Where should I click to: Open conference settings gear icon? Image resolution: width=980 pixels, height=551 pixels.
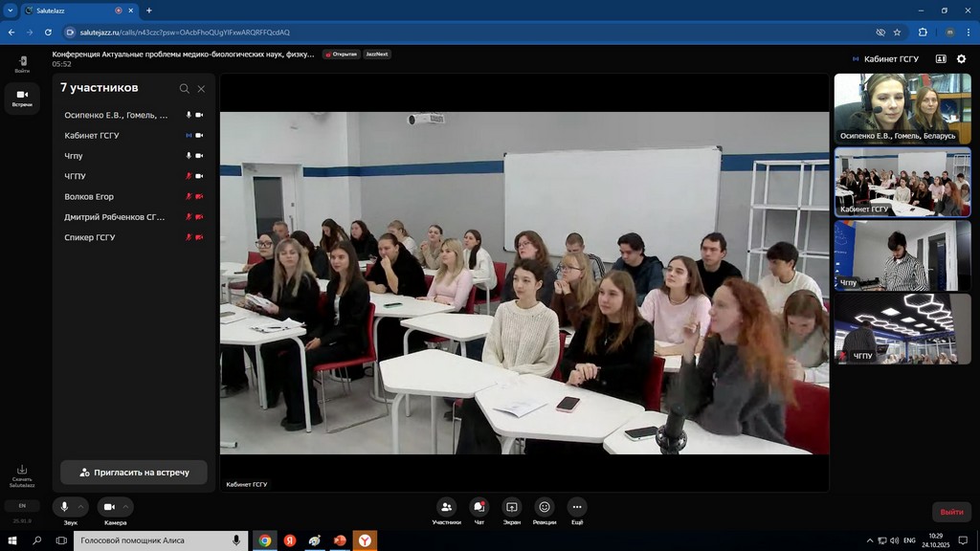[x=962, y=59]
